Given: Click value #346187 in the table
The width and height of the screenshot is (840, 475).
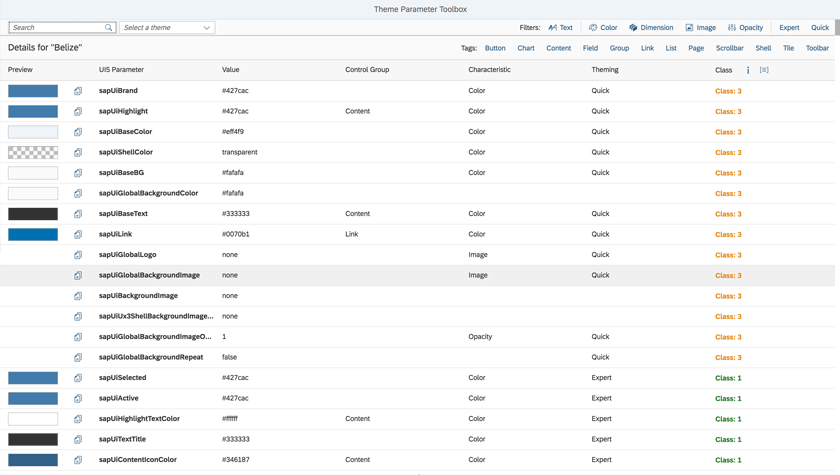Looking at the screenshot, I should point(235,459).
